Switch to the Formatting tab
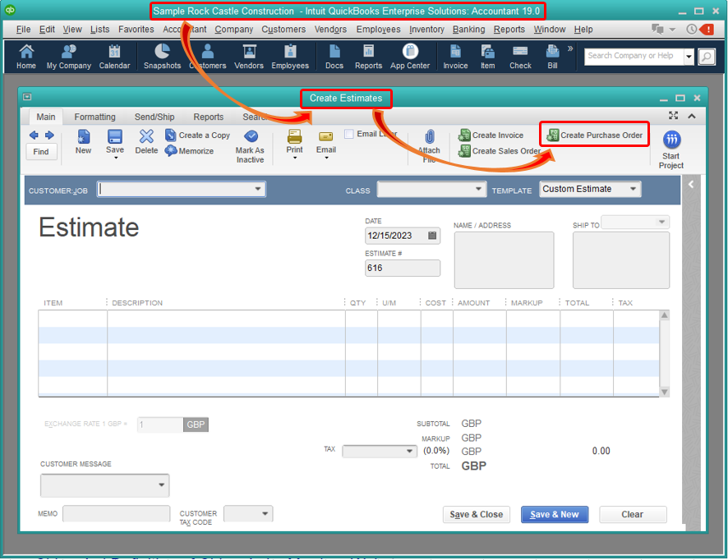 94,117
